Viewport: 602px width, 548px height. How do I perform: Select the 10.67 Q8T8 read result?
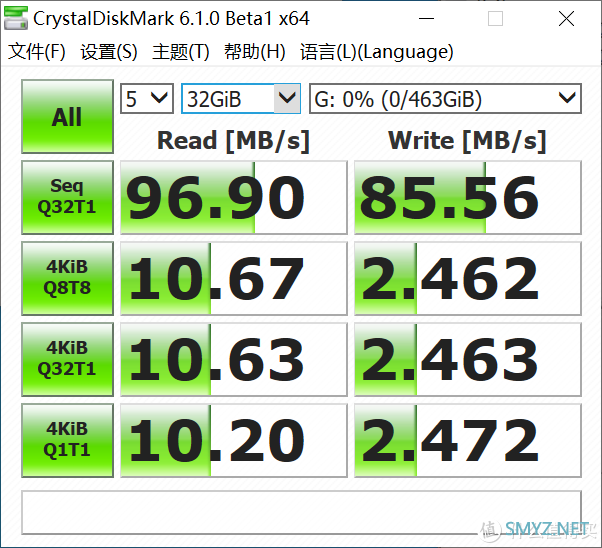(234, 278)
